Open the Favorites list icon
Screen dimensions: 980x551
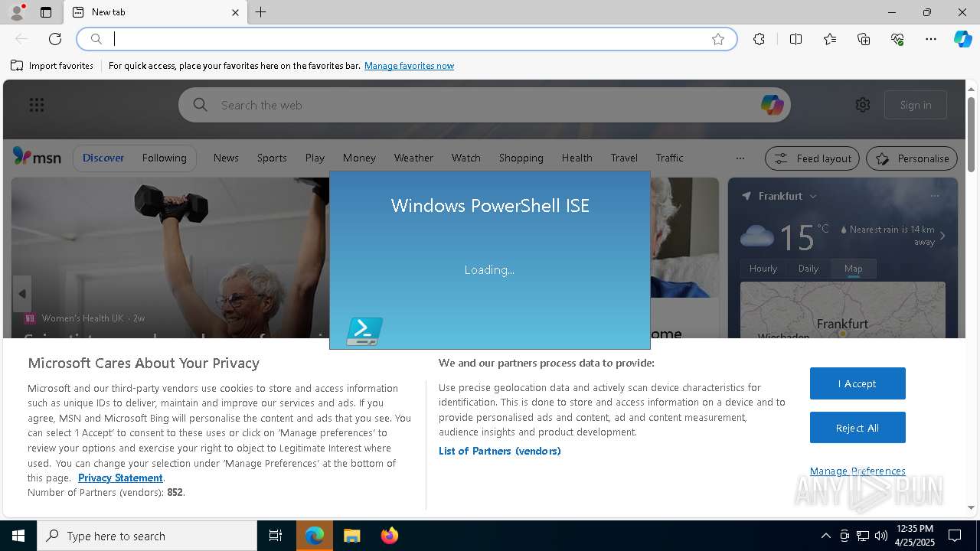pyautogui.click(x=830, y=39)
